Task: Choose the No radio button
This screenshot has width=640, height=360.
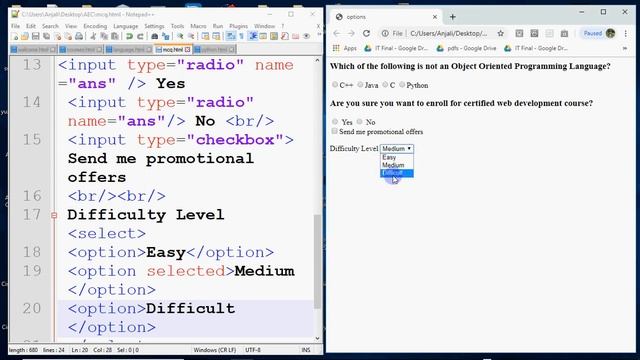Action: (x=359, y=121)
